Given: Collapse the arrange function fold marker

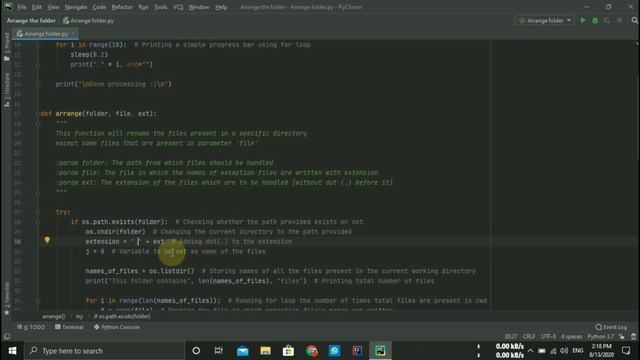Looking at the screenshot, I should (38, 113).
